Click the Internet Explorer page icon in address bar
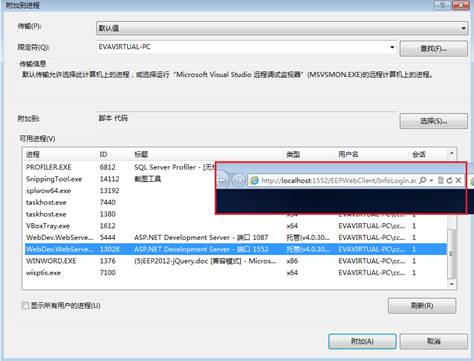 coord(254,180)
